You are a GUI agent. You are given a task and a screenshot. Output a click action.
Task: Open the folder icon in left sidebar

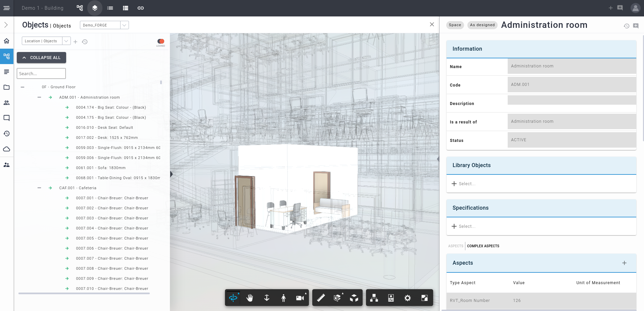7,87
